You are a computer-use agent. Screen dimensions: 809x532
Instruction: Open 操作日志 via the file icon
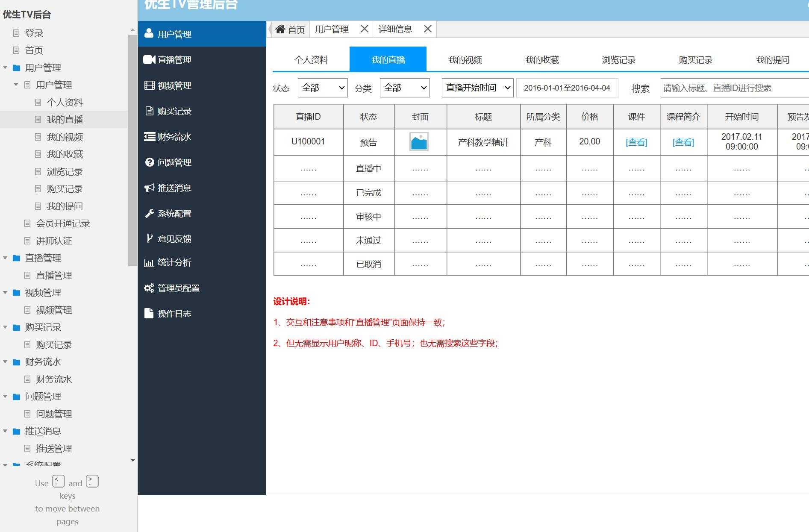point(148,313)
